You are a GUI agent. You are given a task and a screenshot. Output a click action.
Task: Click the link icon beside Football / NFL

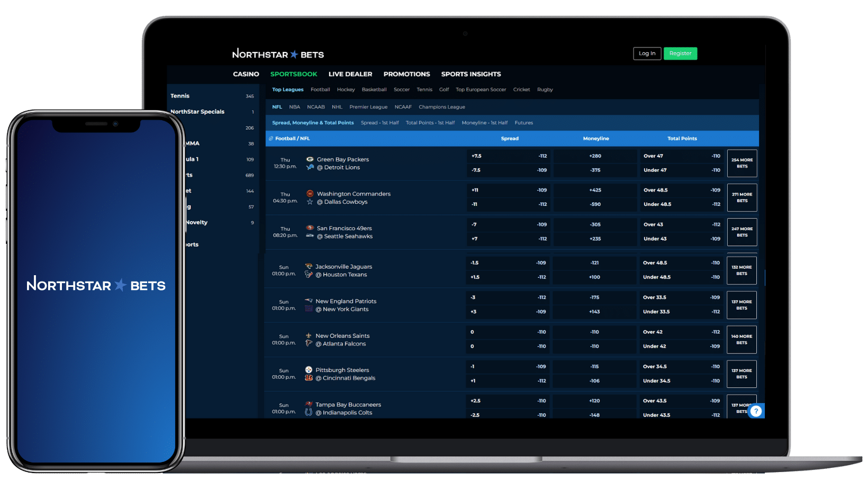click(271, 139)
